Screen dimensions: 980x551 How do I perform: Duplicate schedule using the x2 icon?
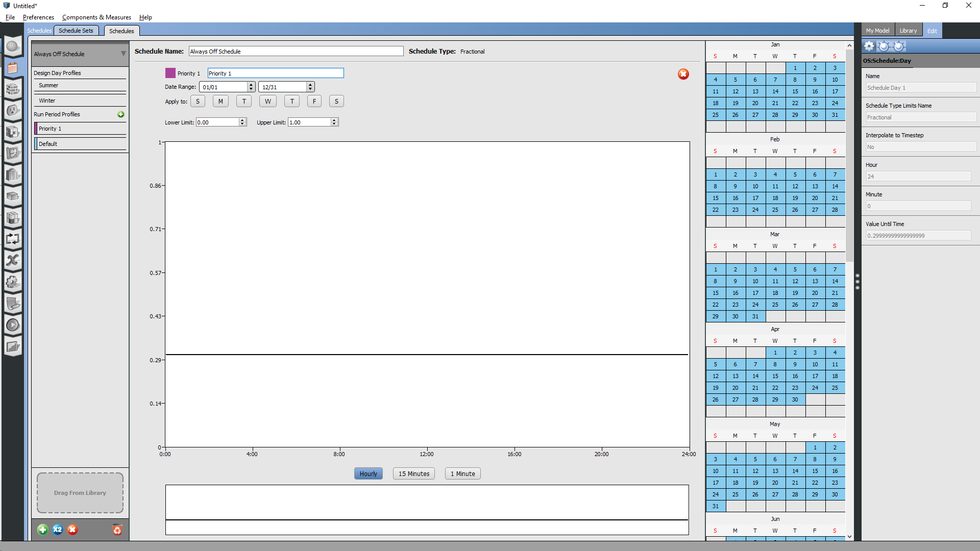(58, 530)
